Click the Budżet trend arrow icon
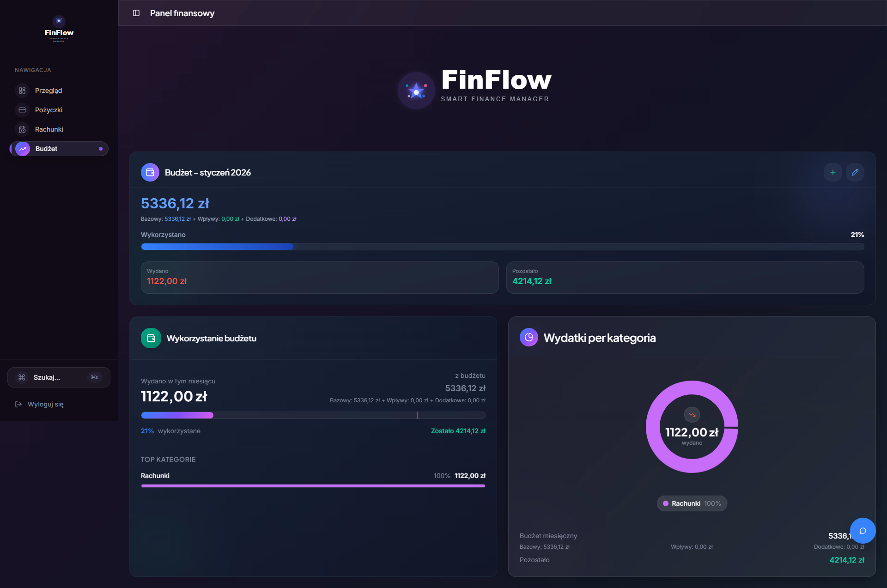 (x=23, y=149)
